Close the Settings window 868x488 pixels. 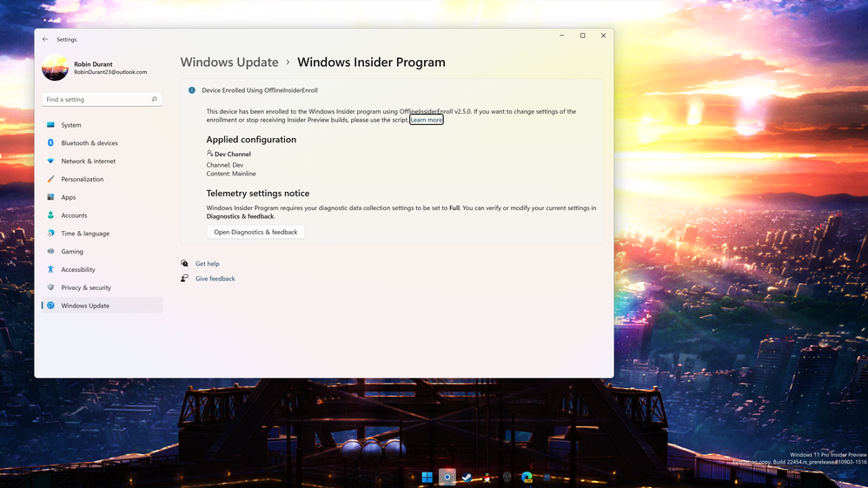[x=603, y=36]
